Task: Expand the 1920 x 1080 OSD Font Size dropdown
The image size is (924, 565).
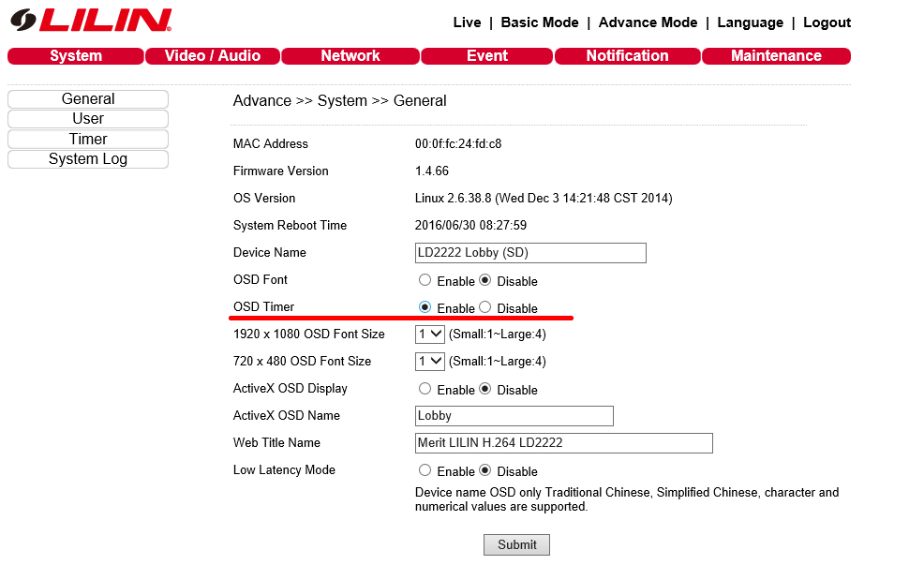Action: 430,335
